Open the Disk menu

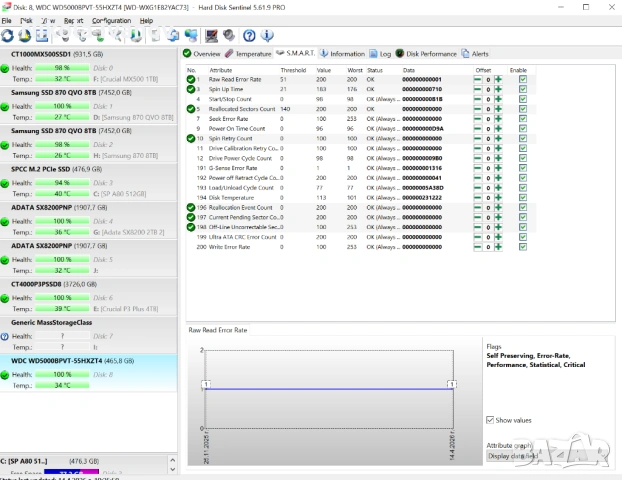26,20
